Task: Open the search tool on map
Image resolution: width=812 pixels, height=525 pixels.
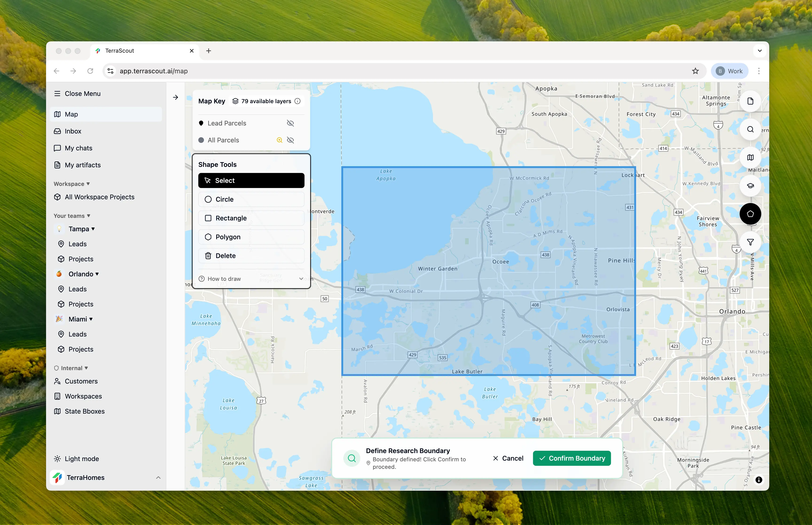Action: [750, 129]
